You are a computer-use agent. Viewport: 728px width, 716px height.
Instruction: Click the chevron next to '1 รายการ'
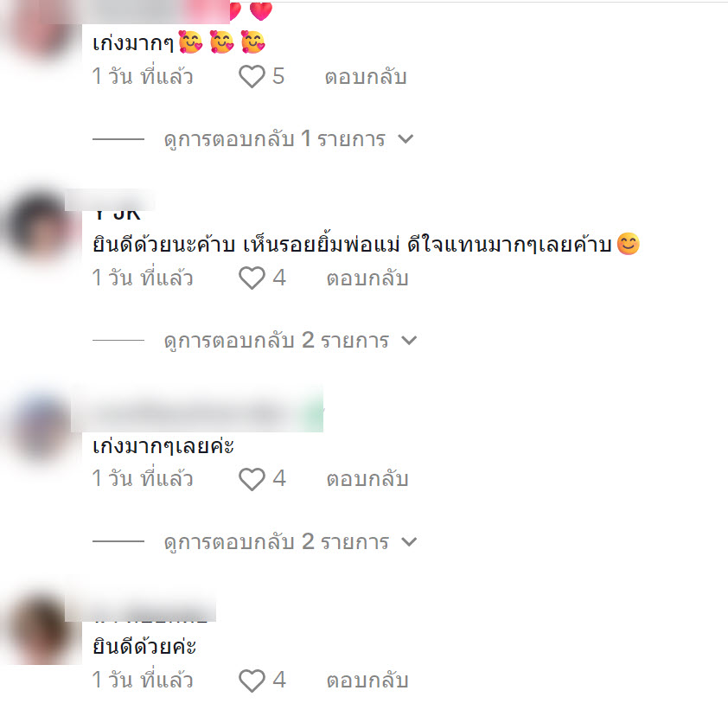coord(406,139)
